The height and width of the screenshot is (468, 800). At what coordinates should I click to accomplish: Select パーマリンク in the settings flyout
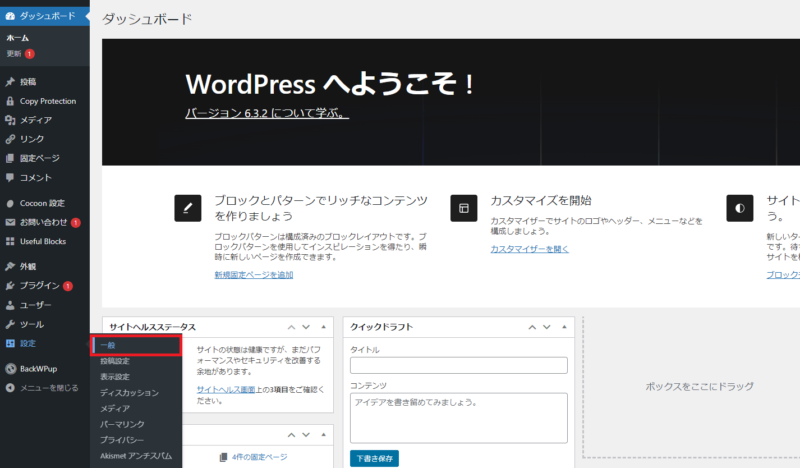click(122, 424)
